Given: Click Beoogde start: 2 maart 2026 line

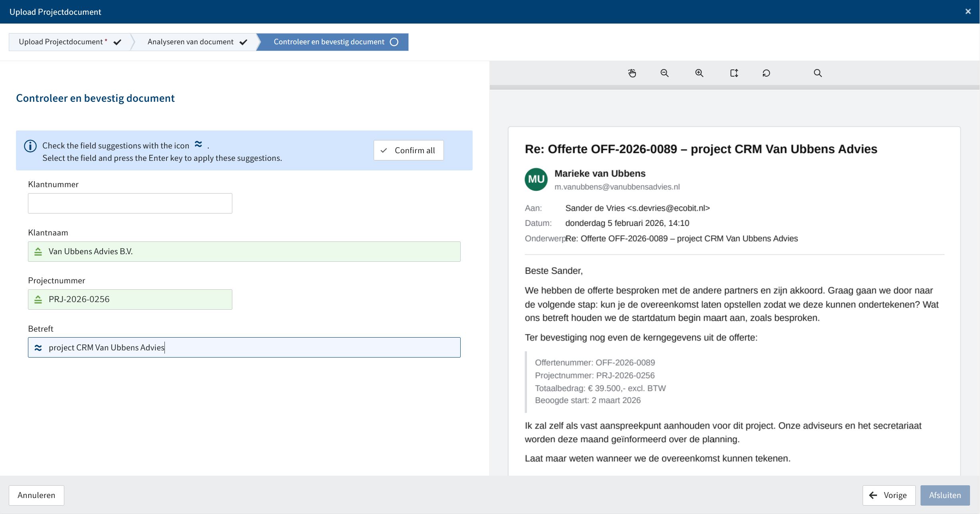Looking at the screenshot, I should click(x=588, y=400).
